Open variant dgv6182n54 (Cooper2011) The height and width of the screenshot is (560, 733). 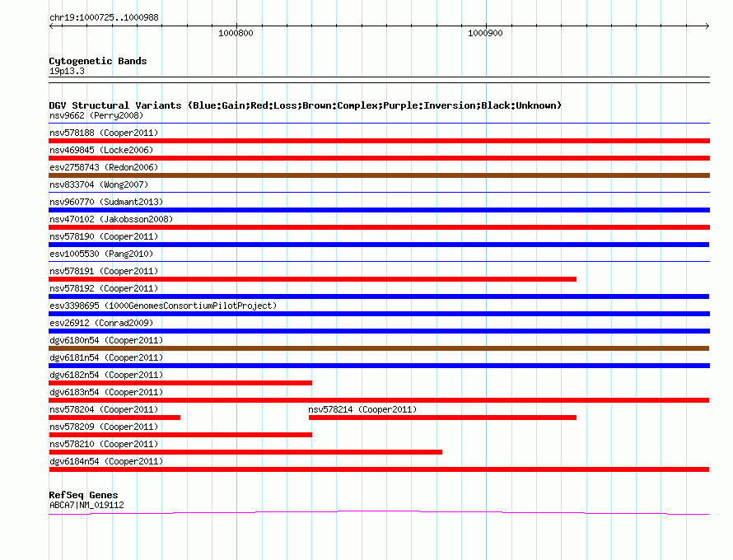click(106, 375)
